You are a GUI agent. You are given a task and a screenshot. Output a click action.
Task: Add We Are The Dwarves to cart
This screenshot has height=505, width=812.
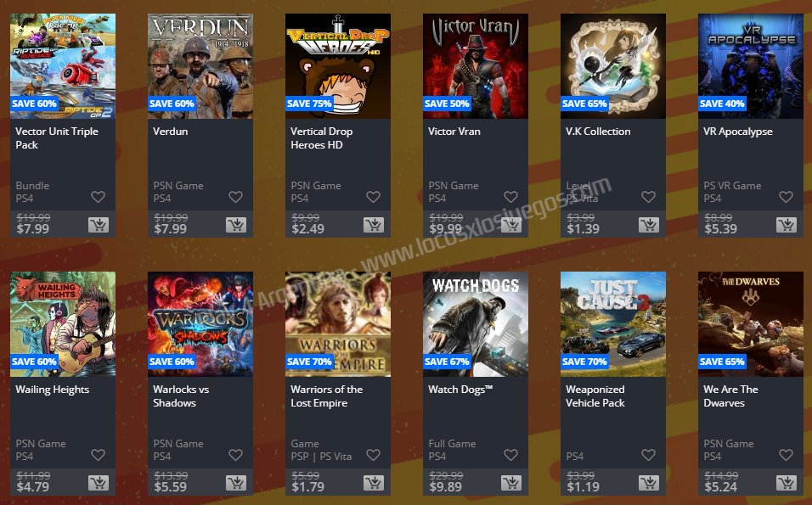[787, 483]
